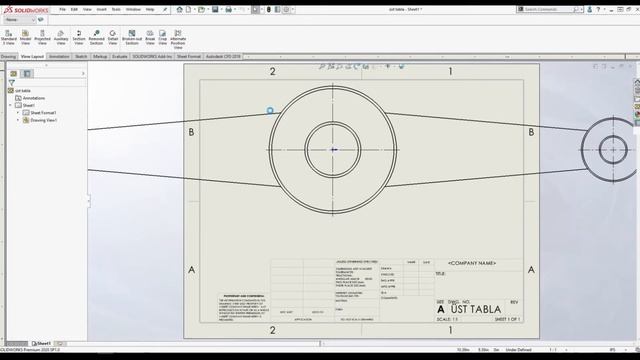Pick the Detail View tool
This screenshot has height=360, width=640.
[x=113, y=38]
